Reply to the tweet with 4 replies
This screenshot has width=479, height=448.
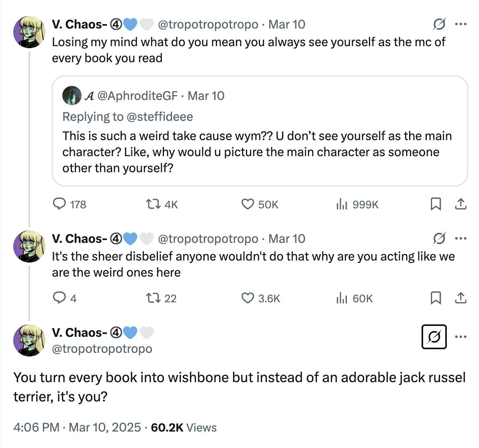point(59,298)
